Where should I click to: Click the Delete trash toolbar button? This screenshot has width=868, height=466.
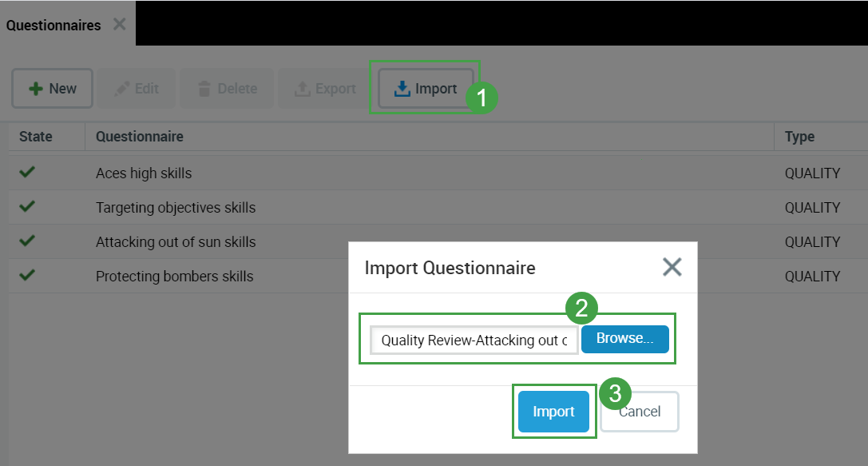click(227, 89)
